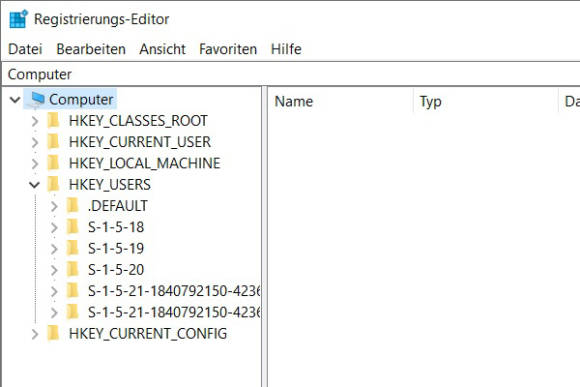Select the S-1-5-20 key label

pos(116,270)
